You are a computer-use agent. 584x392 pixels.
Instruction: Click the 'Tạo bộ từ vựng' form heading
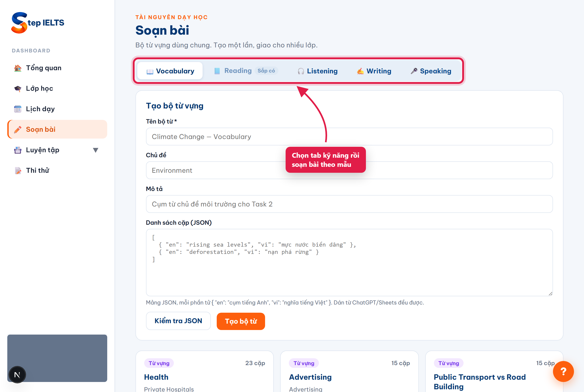point(175,106)
